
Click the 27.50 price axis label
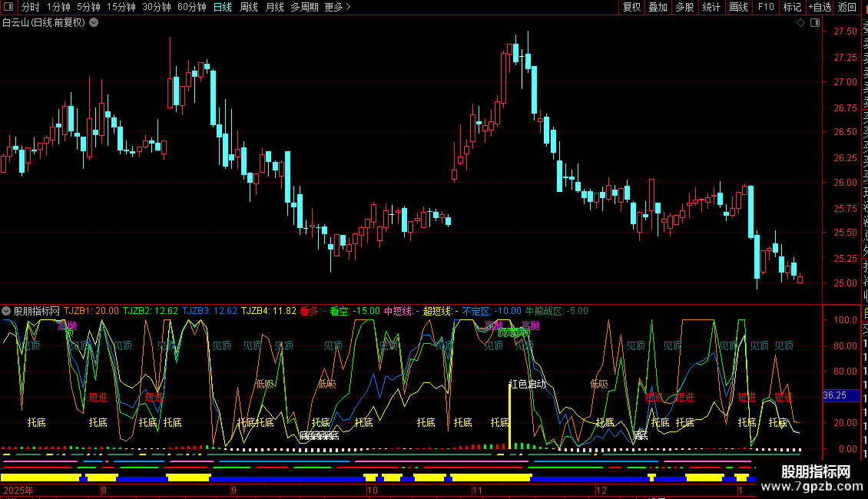tap(845, 31)
